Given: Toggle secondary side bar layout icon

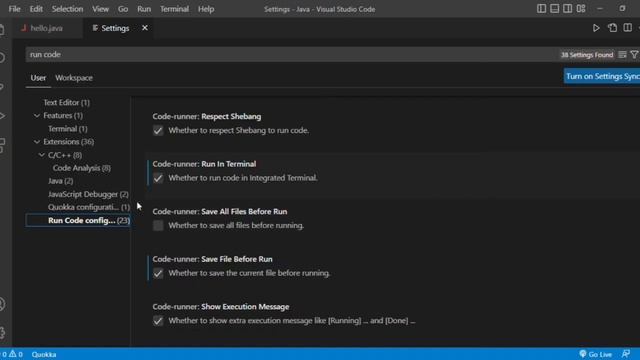Looking at the screenshot, I should pyautogui.click(x=567, y=9).
